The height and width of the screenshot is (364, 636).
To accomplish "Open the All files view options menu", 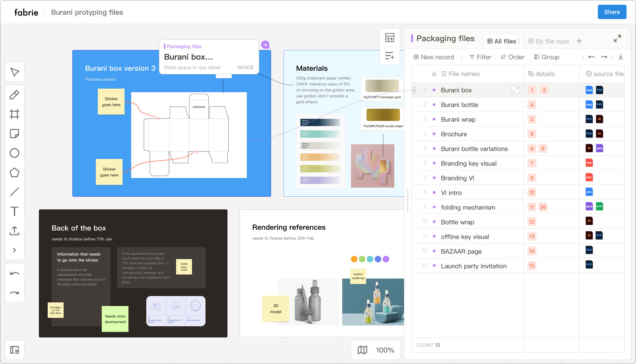I will pyautogui.click(x=519, y=41).
